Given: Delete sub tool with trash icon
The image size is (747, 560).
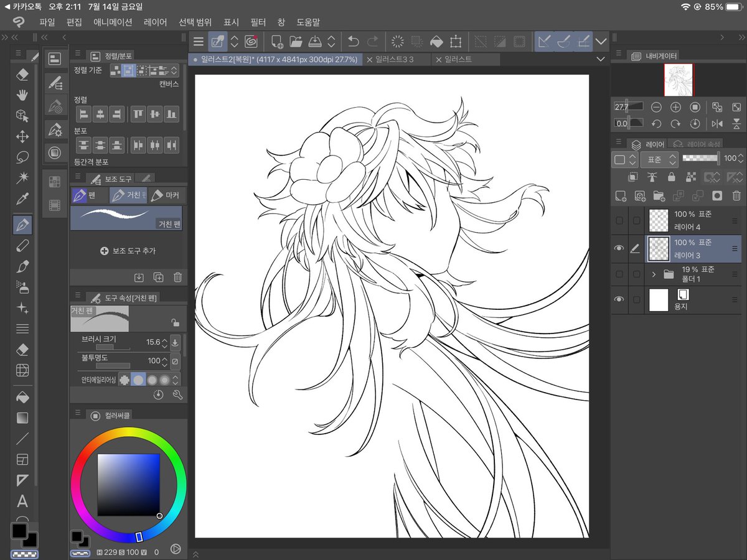Looking at the screenshot, I should tap(177, 278).
